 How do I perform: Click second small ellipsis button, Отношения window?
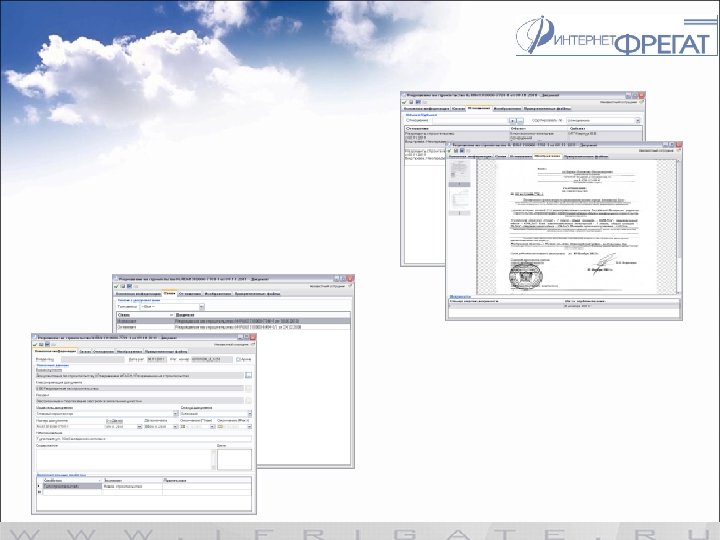pos(520,121)
